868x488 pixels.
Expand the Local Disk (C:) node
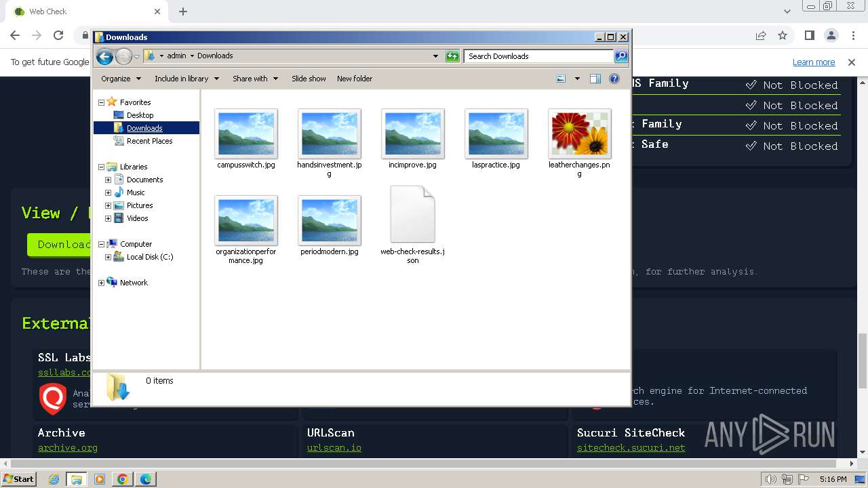108,257
